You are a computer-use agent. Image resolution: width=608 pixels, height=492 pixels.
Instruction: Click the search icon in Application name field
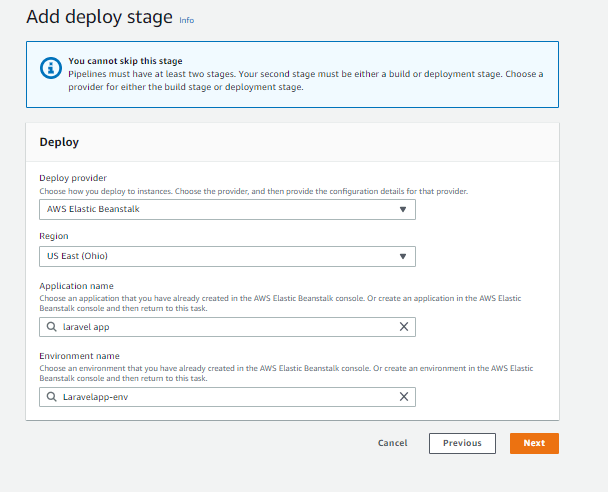(x=52, y=327)
